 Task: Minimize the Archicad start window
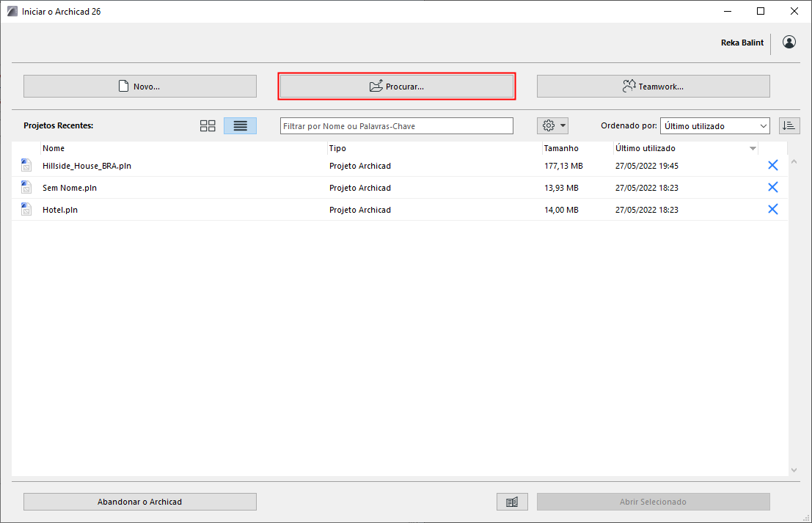(x=728, y=12)
